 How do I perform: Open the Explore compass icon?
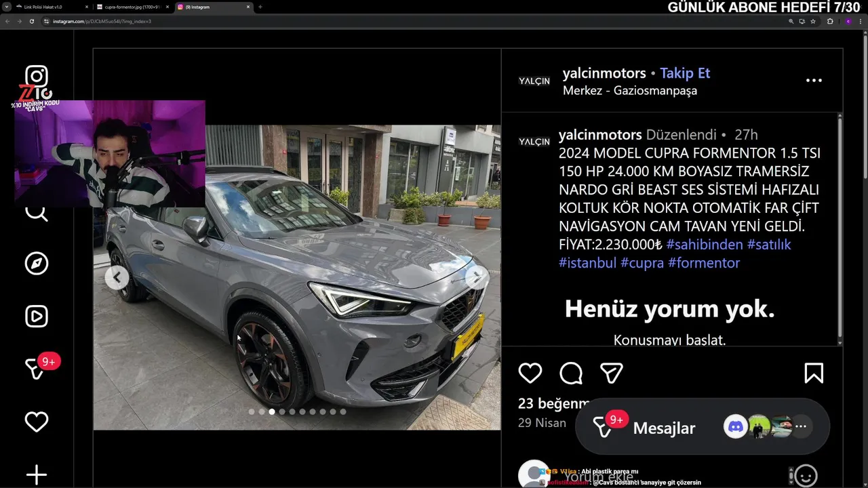point(37,264)
